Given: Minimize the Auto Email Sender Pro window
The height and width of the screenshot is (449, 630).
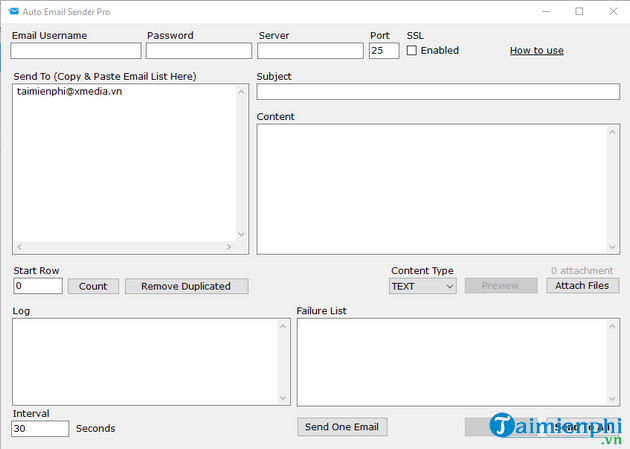Looking at the screenshot, I should 546,11.
